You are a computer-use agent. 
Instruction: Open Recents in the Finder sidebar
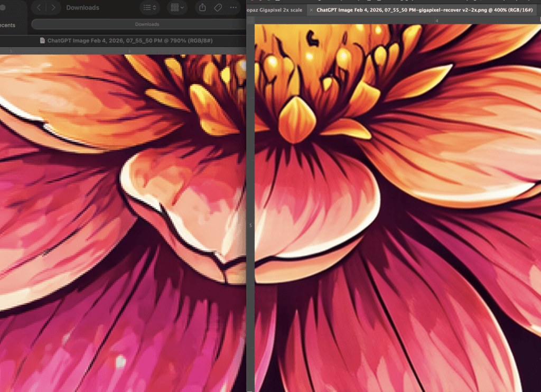click(14, 25)
